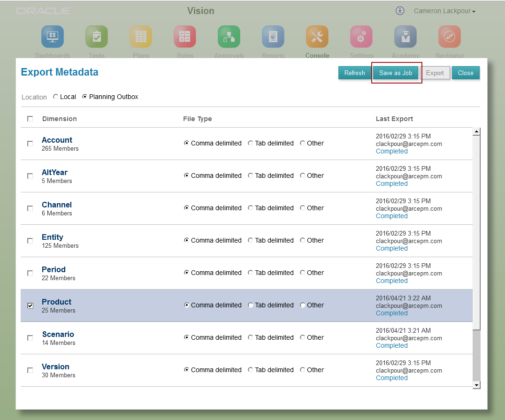
Task: Select Tab delimited for Period
Action: (x=250, y=273)
